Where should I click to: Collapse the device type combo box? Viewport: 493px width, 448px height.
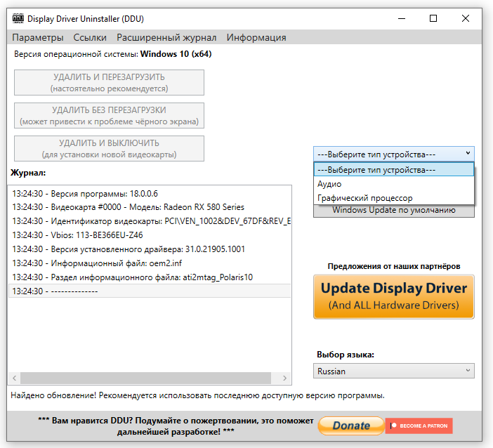pyautogui.click(x=394, y=154)
